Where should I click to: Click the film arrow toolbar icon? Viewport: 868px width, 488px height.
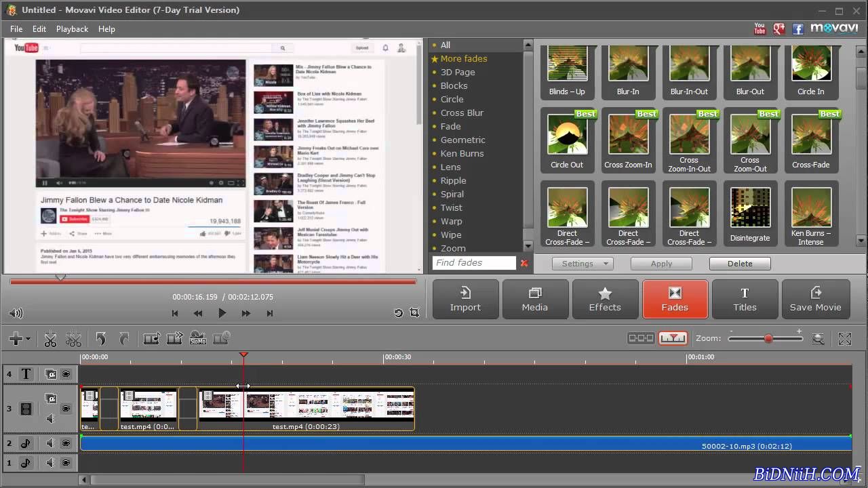pyautogui.click(x=174, y=338)
